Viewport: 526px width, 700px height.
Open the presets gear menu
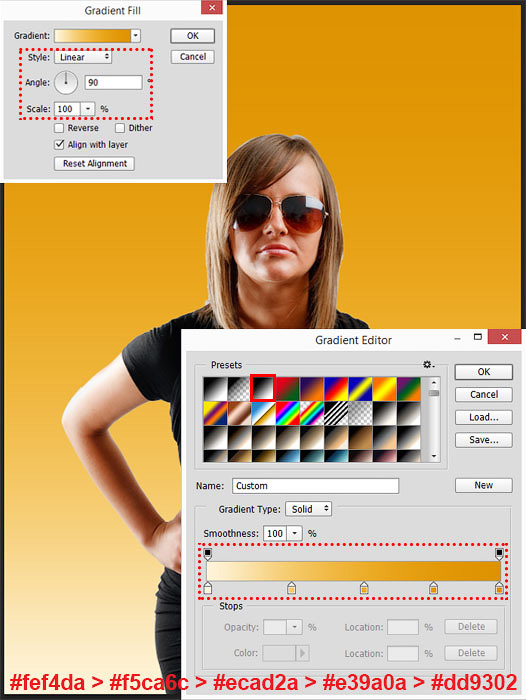point(428,365)
